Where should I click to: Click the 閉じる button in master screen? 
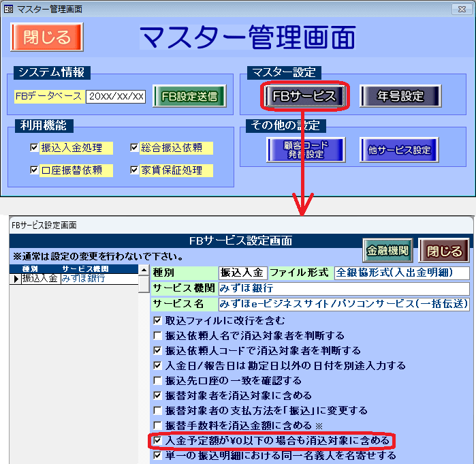tap(46, 37)
